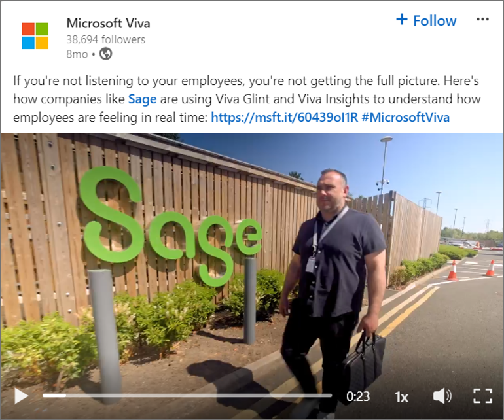The height and width of the screenshot is (420, 504).
Task: Follow the Microsoft Viva page
Action: click(x=426, y=20)
